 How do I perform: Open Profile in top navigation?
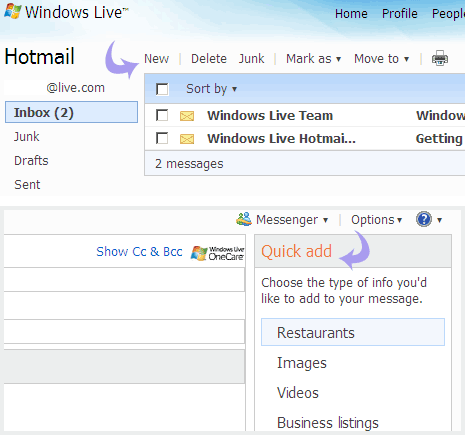(399, 14)
